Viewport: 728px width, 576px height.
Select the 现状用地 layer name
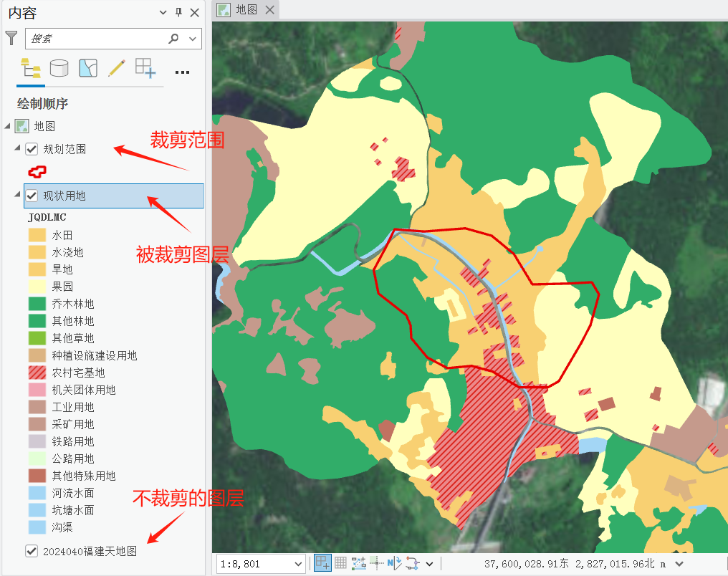[x=64, y=196]
